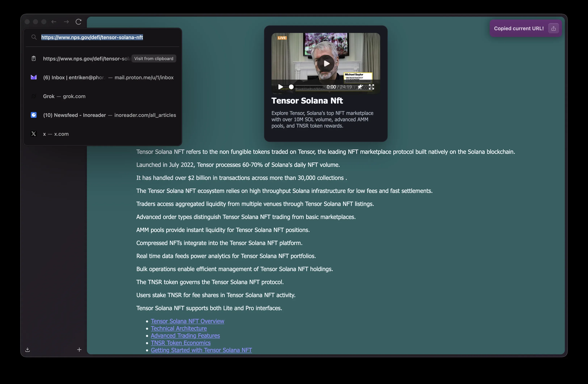This screenshot has width=588, height=384.
Task: Open the Advanced Trading Features link
Action: coord(185,335)
